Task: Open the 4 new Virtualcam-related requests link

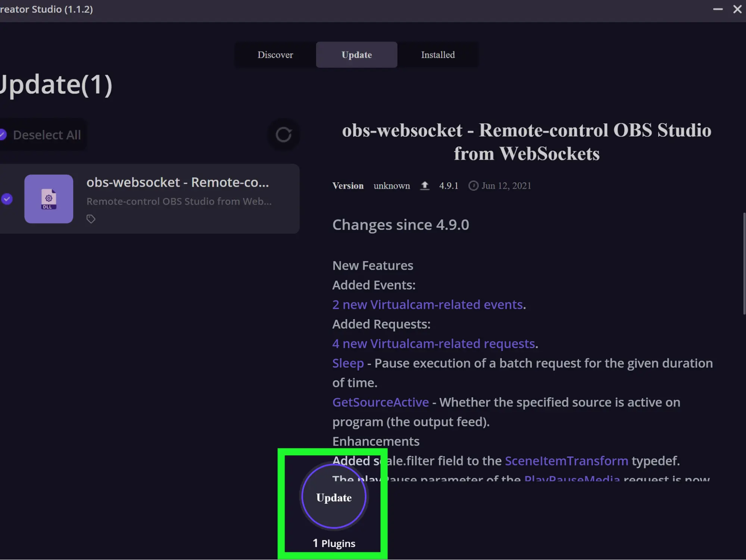Action: tap(434, 343)
